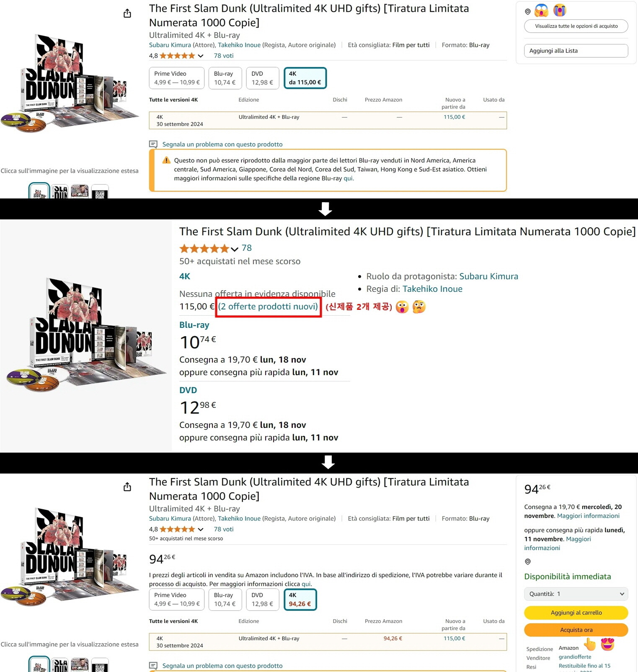This screenshot has width=638, height=672.
Task: Click the location pin icon in top buy box
Action: [528, 12]
